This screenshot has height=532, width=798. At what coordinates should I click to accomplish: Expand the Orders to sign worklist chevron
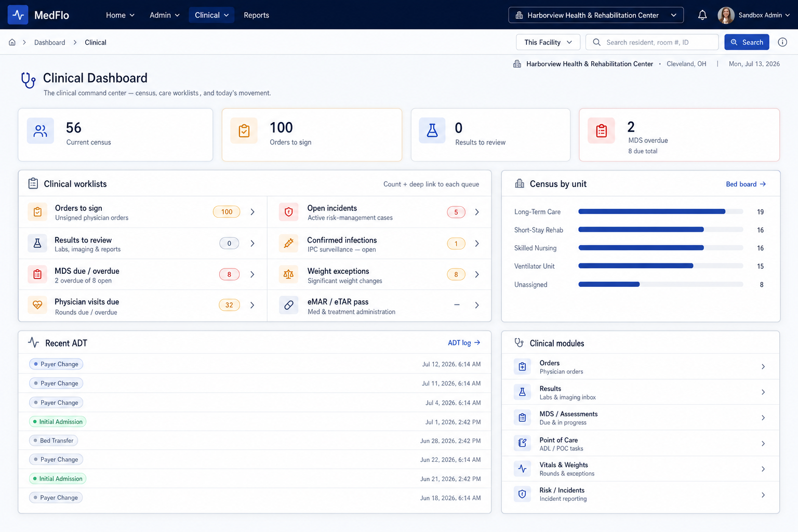252,212
